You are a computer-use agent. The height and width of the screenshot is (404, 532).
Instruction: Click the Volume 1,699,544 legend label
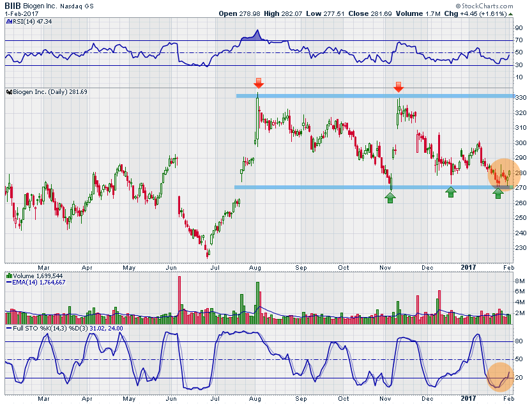click(x=38, y=276)
